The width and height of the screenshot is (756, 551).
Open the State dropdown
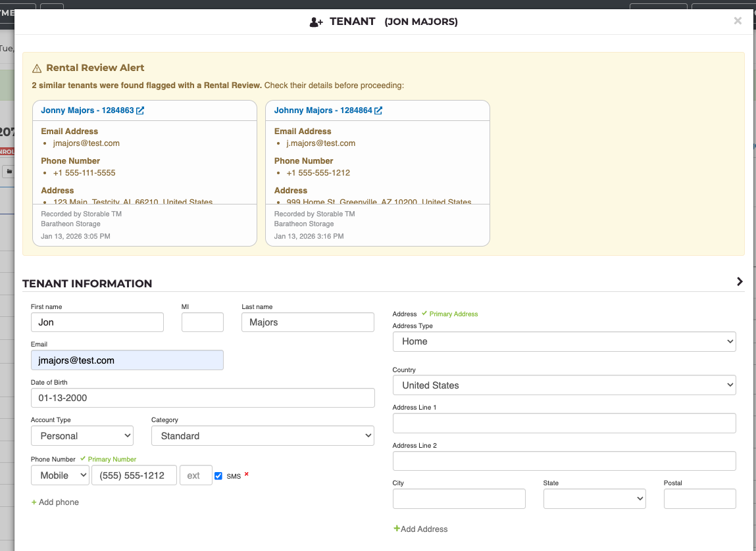pos(594,499)
